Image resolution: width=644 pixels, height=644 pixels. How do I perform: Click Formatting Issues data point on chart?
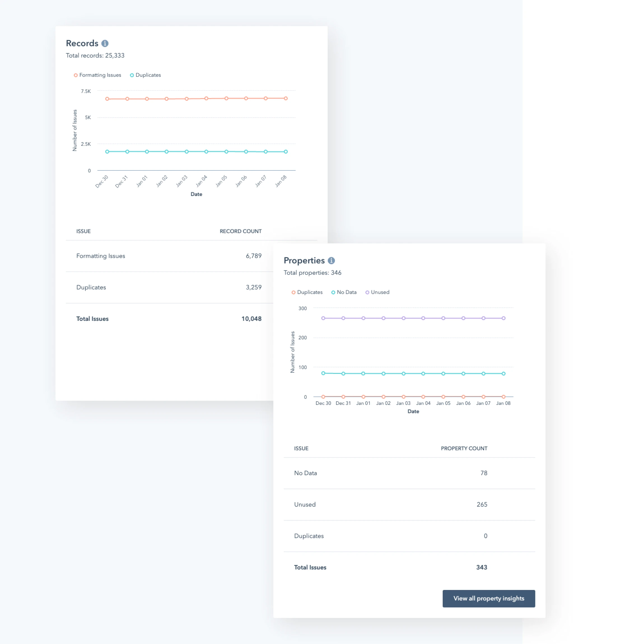pyautogui.click(x=106, y=99)
